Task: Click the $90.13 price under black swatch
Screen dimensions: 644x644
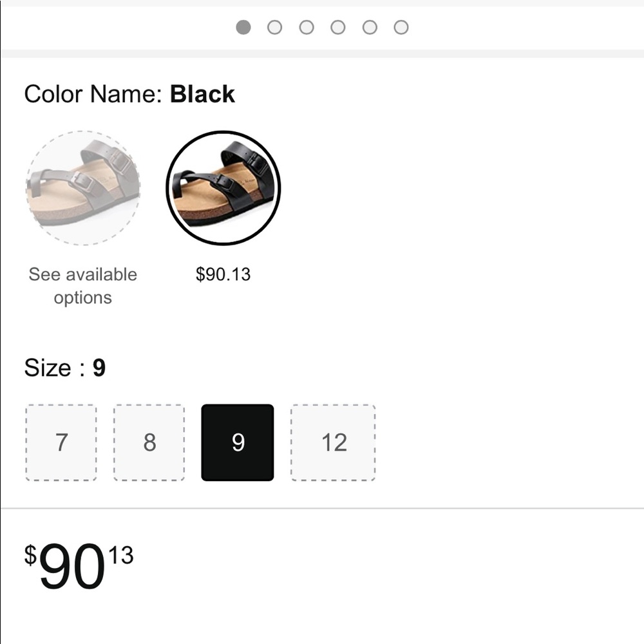Action: (223, 274)
